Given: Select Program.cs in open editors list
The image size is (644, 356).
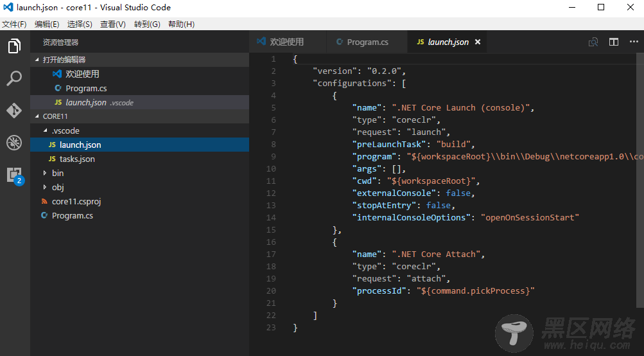Looking at the screenshot, I should tap(139, 89).
